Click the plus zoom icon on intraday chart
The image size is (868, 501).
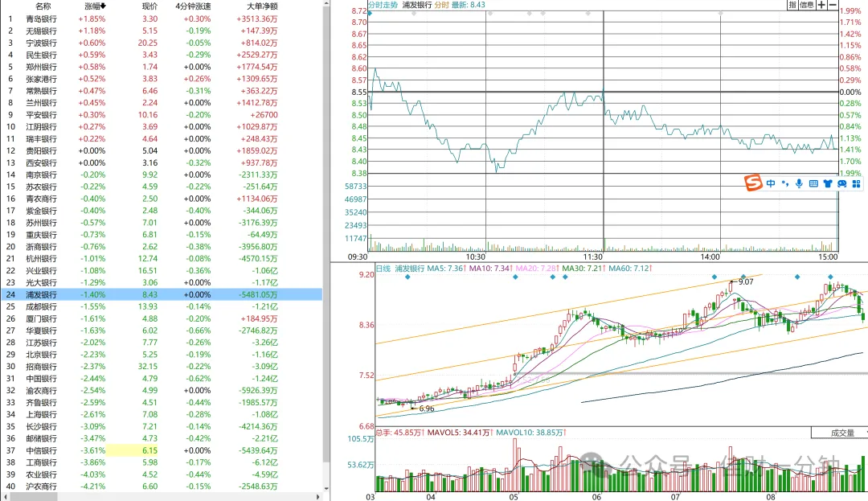coord(821,5)
